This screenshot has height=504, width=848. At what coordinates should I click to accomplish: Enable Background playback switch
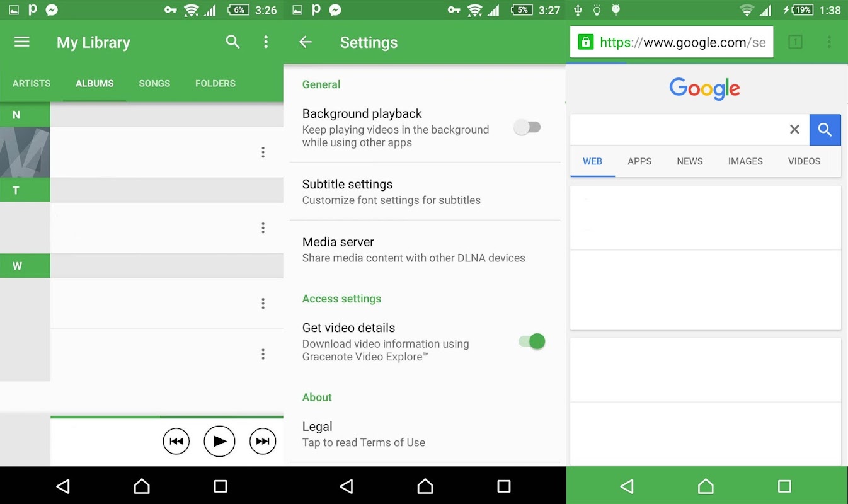click(x=527, y=127)
